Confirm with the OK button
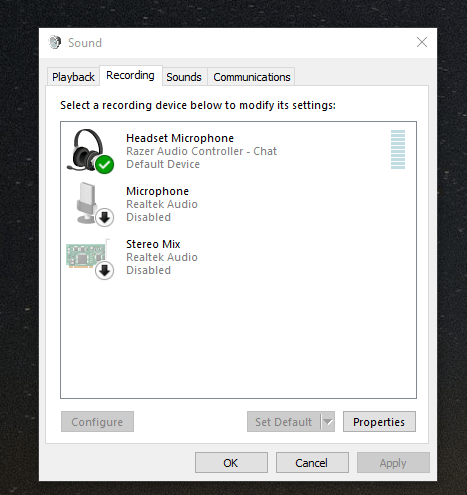The width and height of the screenshot is (467, 495). coord(231,463)
